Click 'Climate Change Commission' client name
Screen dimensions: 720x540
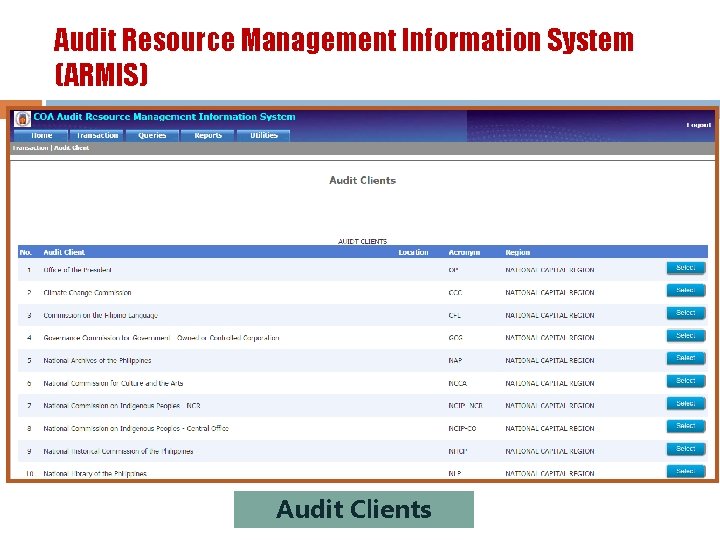pyautogui.click(x=87, y=292)
